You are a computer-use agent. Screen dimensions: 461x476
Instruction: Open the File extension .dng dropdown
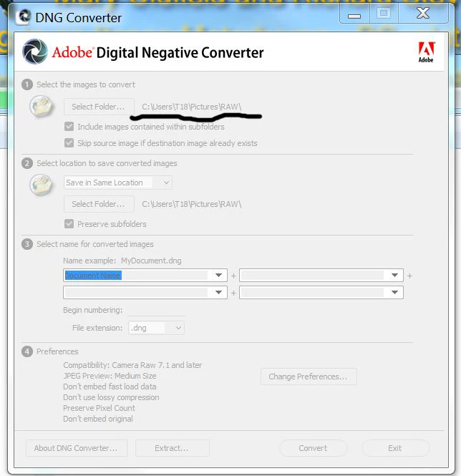coord(156,328)
